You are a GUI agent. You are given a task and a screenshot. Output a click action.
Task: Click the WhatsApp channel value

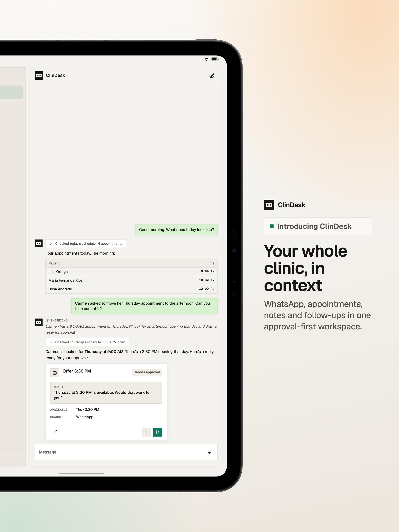click(x=85, y=417)
